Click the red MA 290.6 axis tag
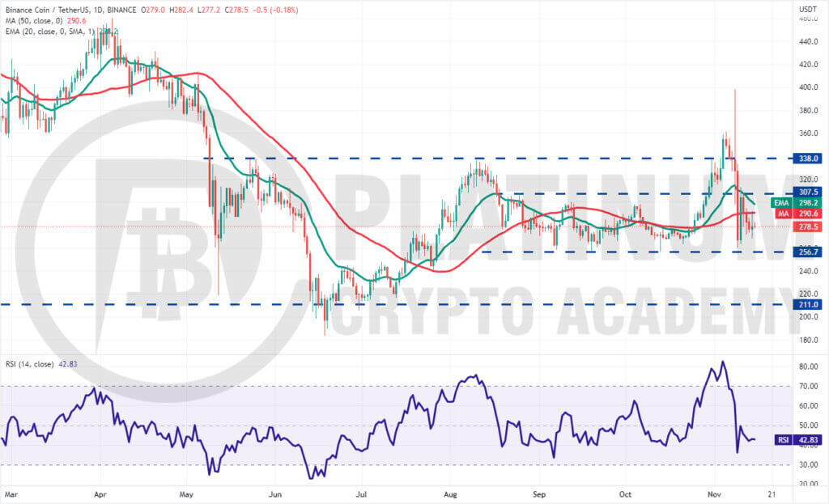The image size is (829, 504). [x=797, y=214]
